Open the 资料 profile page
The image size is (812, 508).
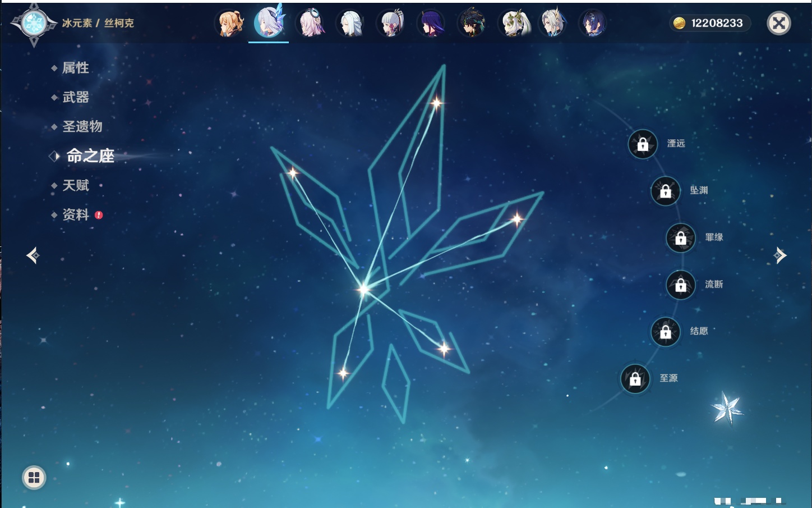coord(76,214)
